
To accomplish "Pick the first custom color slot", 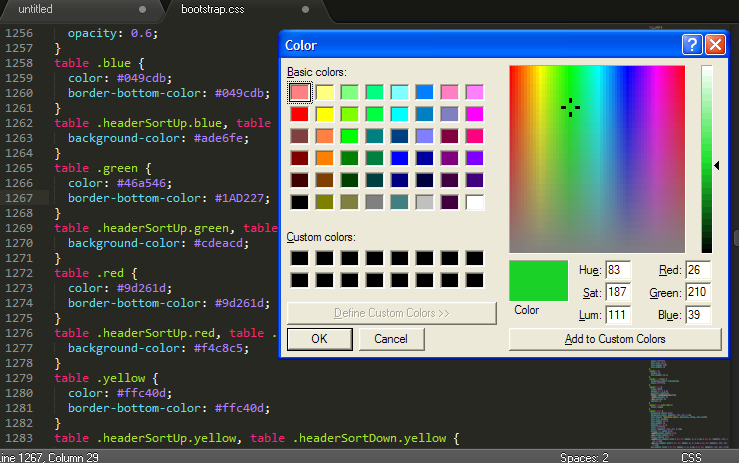I will (x=299, y=258).
